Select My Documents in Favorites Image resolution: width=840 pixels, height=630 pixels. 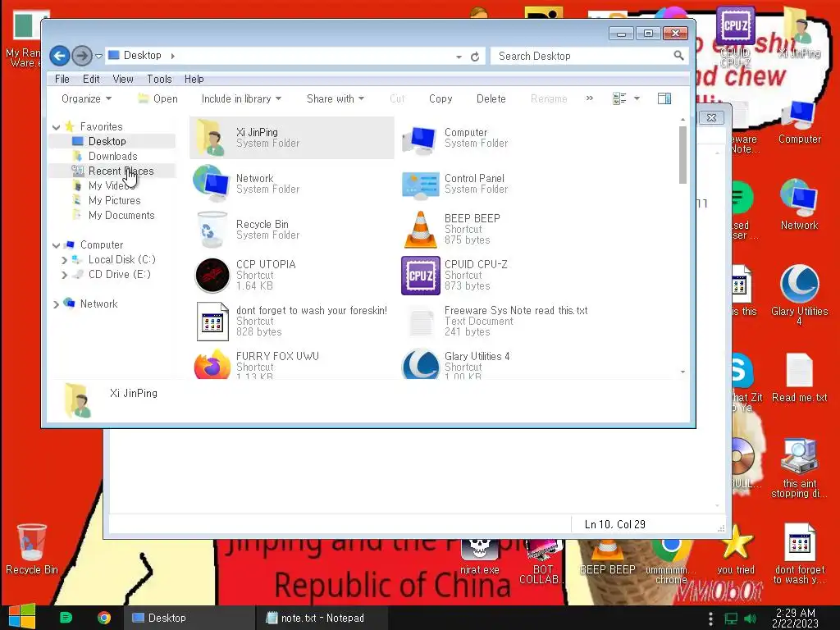pyautogui.click(x=121, y=216)
